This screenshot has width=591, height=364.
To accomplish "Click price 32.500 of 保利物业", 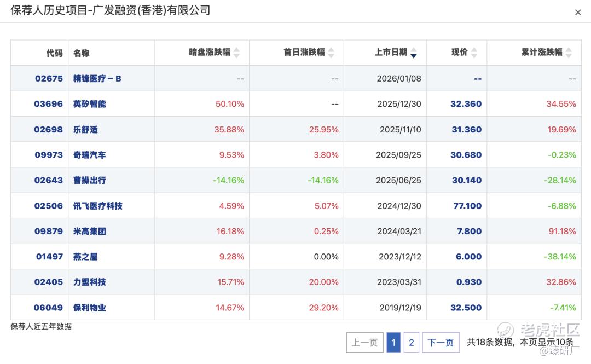I will pyautogui.click(x=466, y=308).
